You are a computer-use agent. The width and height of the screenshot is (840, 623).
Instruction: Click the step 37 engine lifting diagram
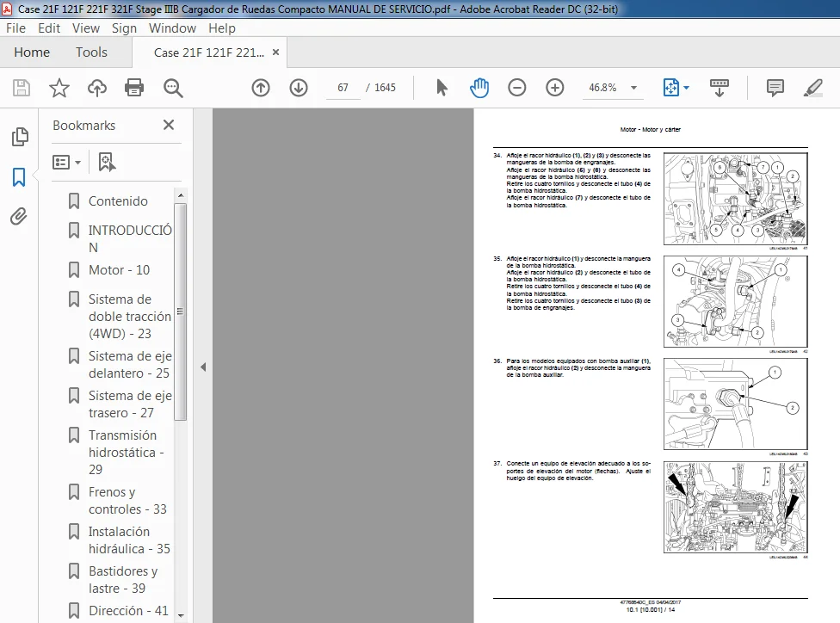tap(735, 508)
